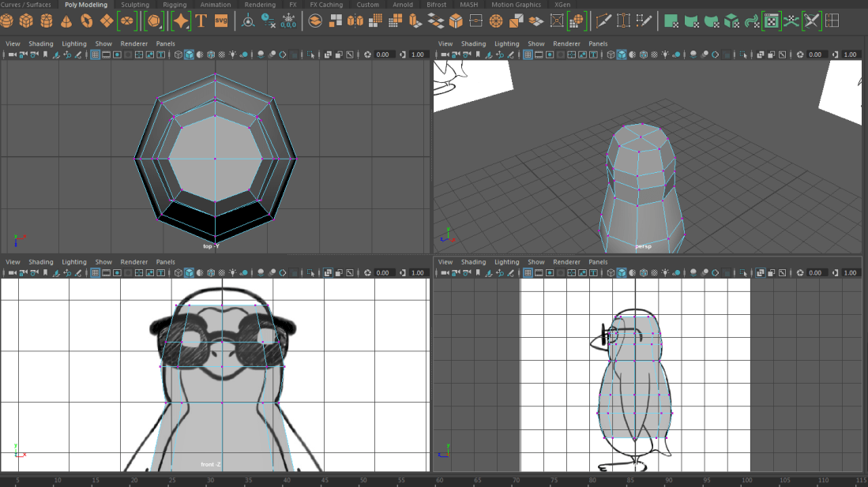Switch to the Sculpting shelf tab
Image resolution: width=868 pixels, height=487 pixels.
point(134,5)
